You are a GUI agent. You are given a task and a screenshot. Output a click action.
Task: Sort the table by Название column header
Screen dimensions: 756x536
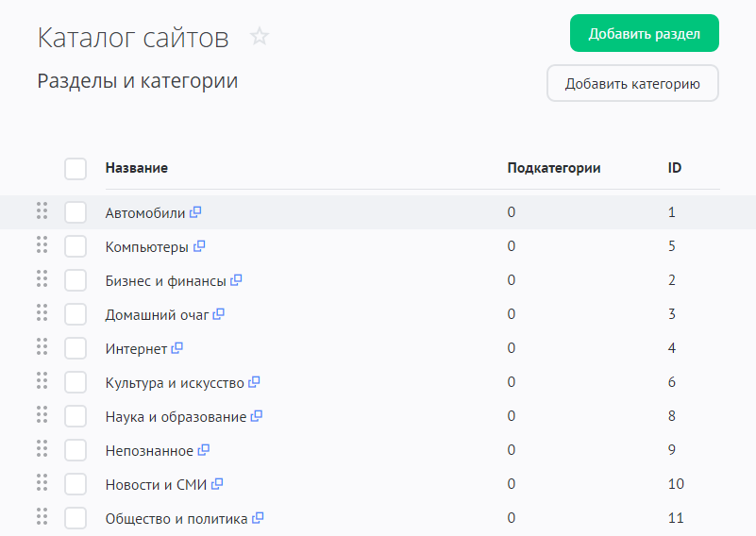point(137,168)
